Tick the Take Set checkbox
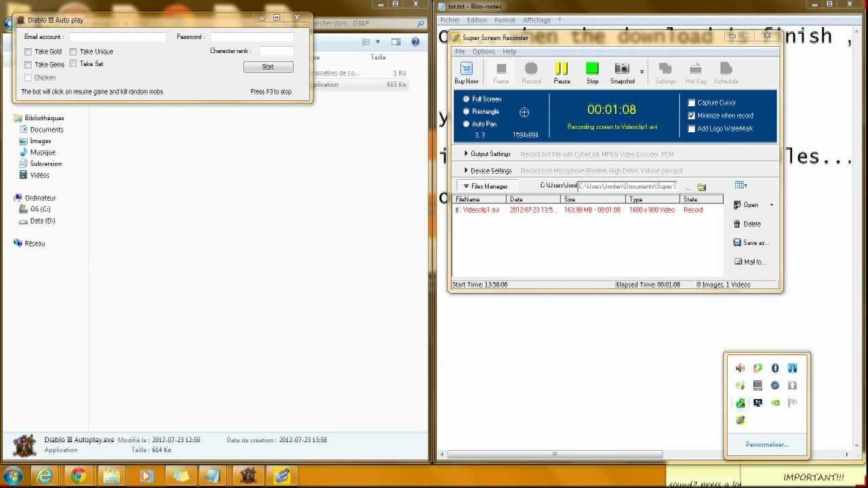Viewport: 868px width, 488px height. point(73,64)
